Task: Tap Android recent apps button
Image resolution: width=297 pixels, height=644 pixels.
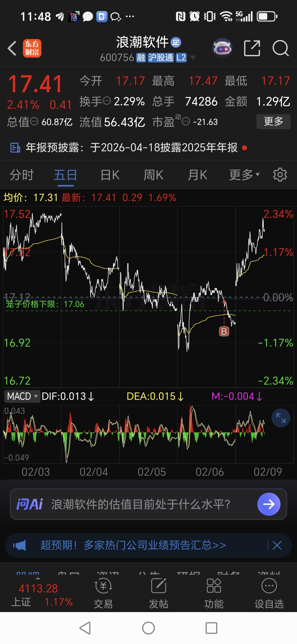Action: (x=211, y=628)
